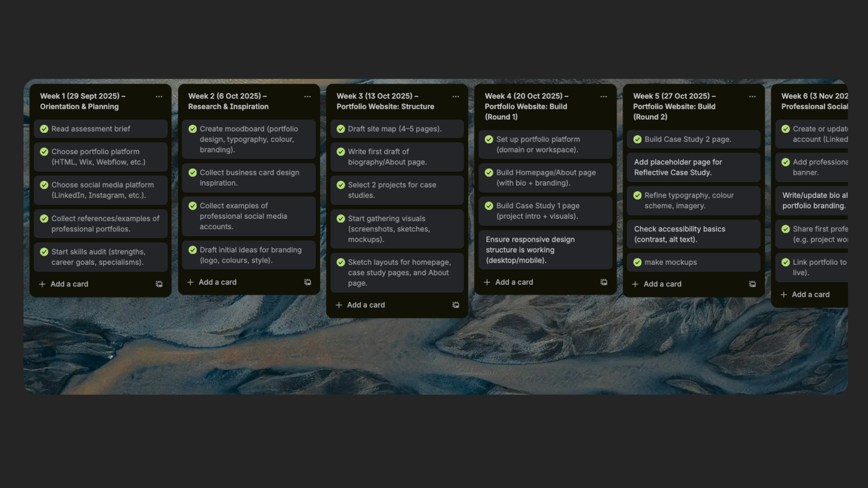Open the Week 5 list actions menu (three dots)
868x488 pixels.
[x=752, y=97]
